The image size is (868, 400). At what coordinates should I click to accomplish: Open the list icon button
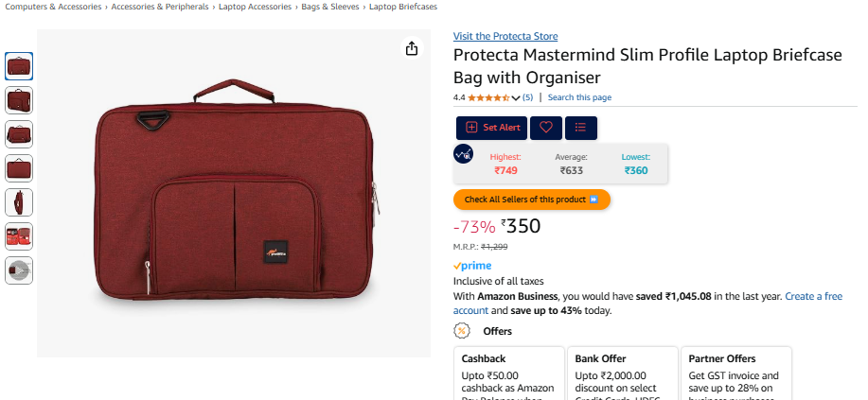[580, 128]
